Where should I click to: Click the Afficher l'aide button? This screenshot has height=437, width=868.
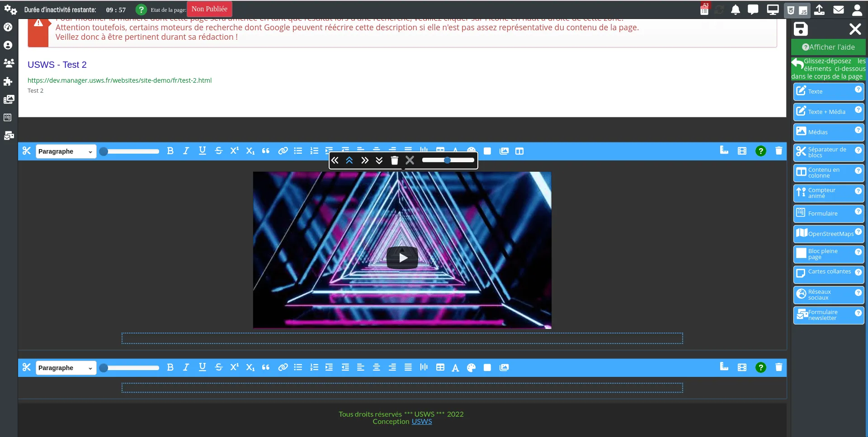(828, 47)
